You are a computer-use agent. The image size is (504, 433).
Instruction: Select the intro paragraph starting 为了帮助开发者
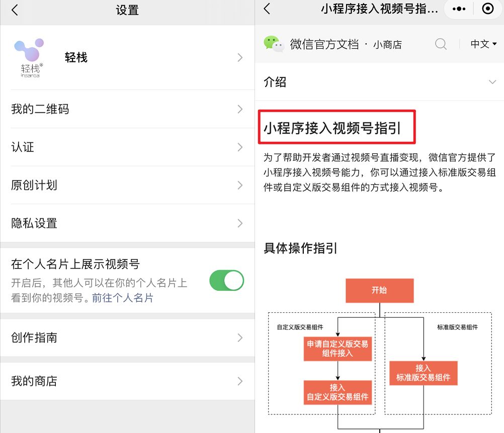[x=380, y=172]
